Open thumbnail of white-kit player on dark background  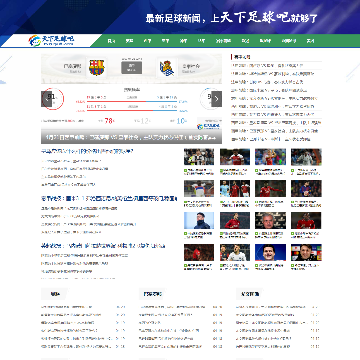pos(306,157)
